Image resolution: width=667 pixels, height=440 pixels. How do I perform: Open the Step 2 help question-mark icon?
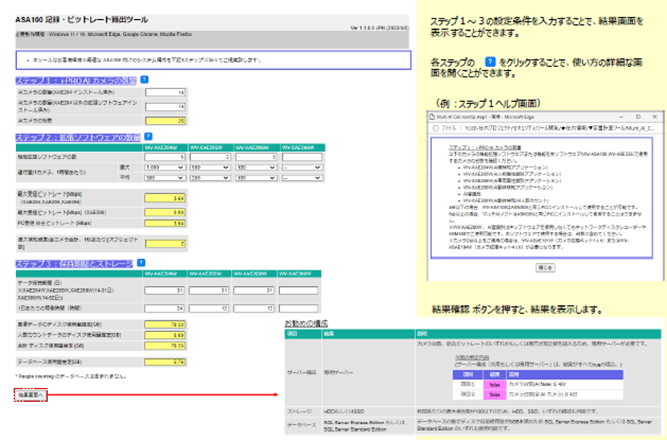[x=148, y=137]
